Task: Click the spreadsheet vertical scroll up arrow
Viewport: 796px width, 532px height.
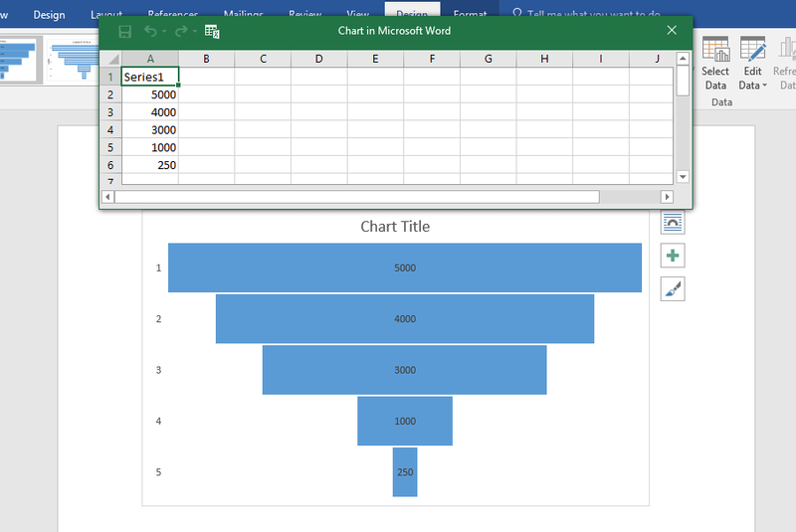Action: click(683, 59)
